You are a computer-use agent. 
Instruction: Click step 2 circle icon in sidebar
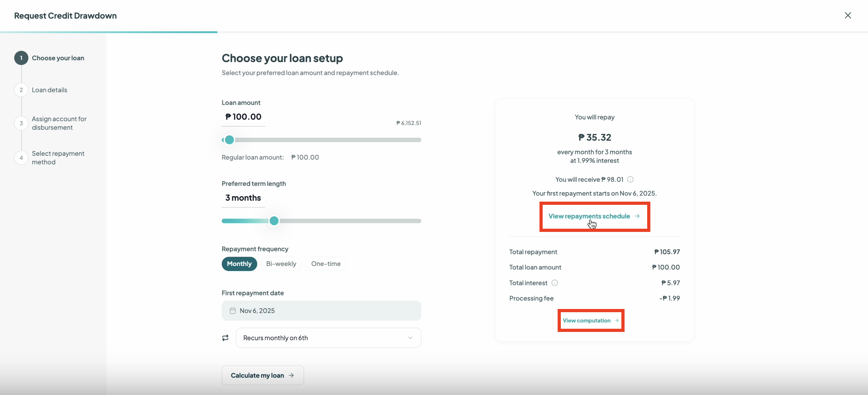point(21,90)
